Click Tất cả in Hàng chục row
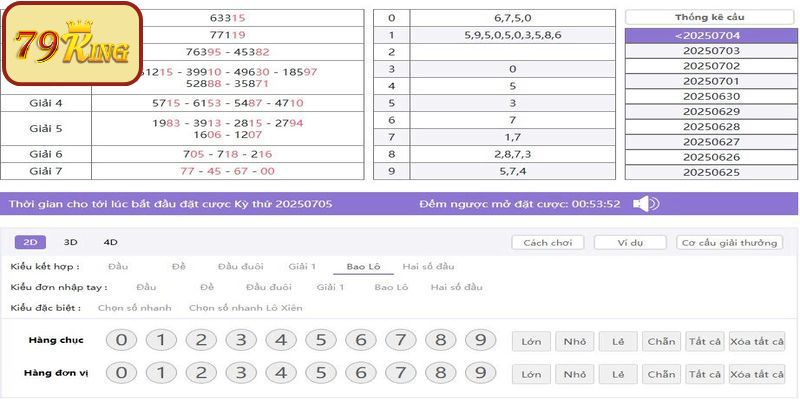This screenshot has width=800, height=400. tap(705, 341)
